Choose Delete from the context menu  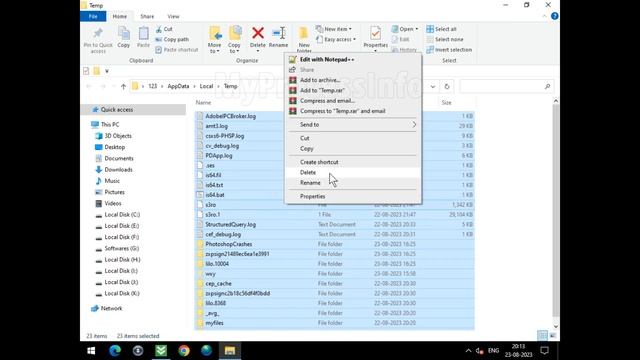[x=353, y=173]
